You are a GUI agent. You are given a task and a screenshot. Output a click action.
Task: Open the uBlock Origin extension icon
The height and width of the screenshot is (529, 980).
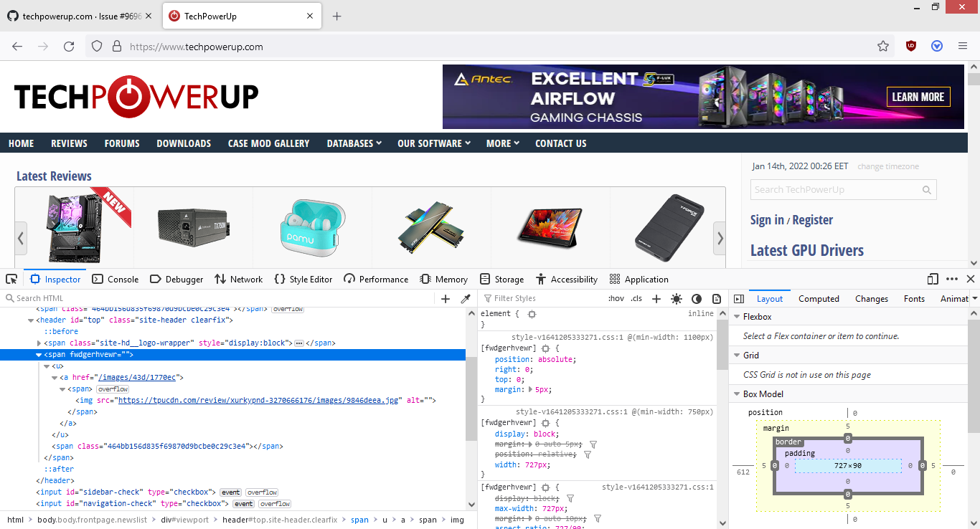click(x=910, y=45)
